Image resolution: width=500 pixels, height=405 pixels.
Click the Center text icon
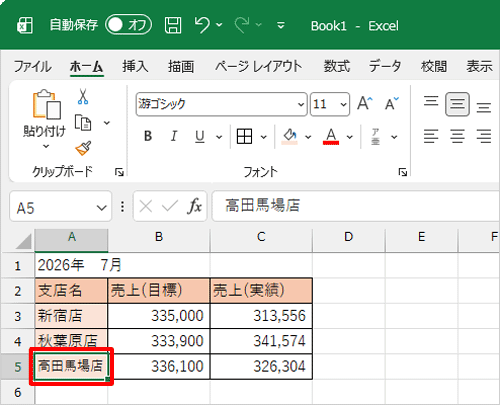point(457,136)
